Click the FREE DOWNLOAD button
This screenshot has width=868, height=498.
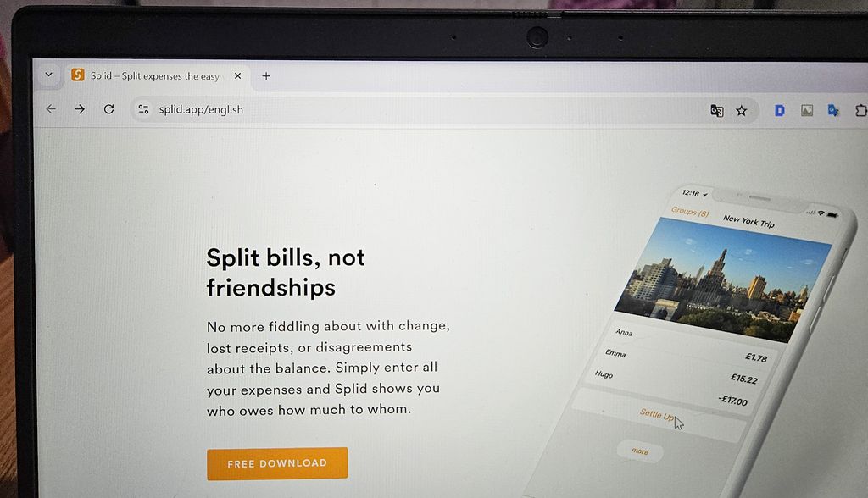coord(277,463)
